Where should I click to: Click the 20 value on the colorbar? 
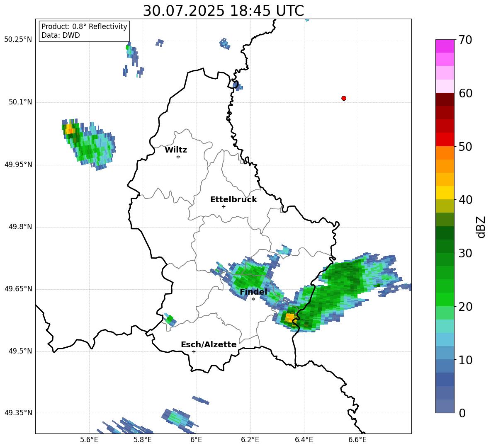[x=465, y=307]
